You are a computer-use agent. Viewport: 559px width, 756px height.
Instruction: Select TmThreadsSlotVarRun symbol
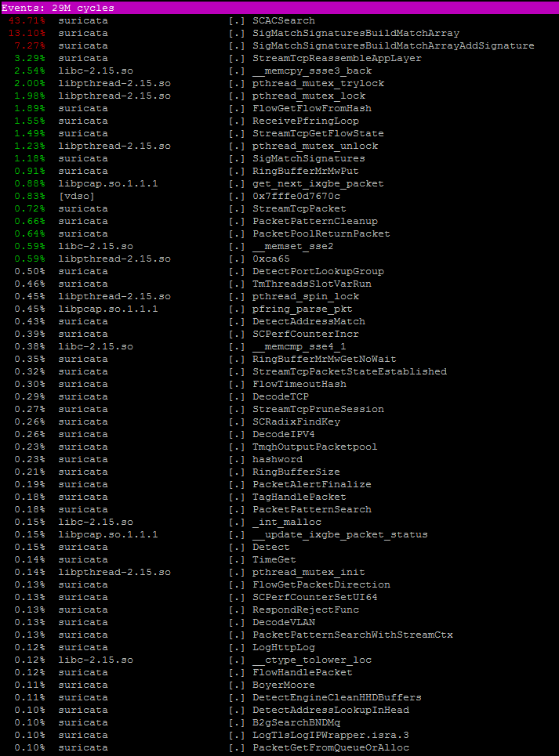point(312,284)
